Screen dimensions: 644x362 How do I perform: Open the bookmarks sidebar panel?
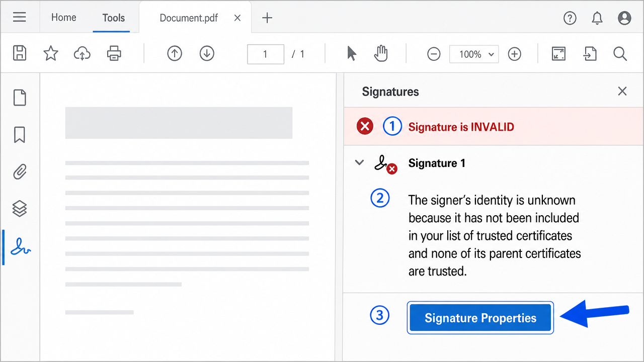click(20, 135)
